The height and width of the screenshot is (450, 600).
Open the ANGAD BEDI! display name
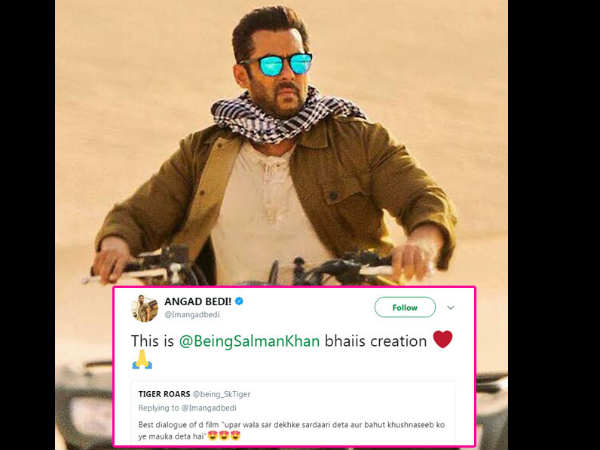(x=198, y=302)
